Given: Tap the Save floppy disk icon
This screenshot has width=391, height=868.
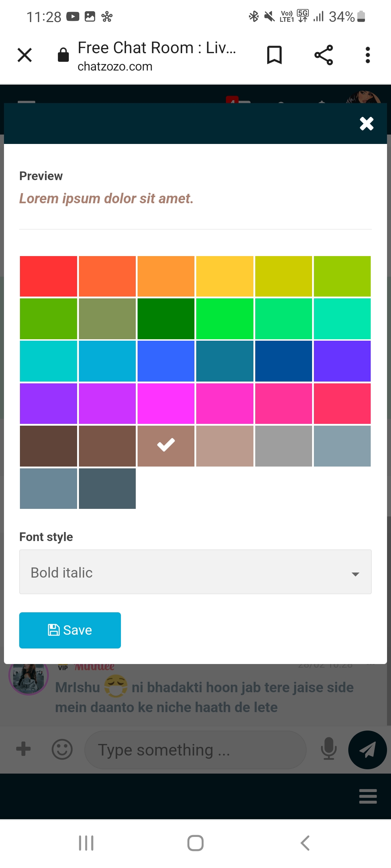Looking at the screenshot, I should pos(54,629).
